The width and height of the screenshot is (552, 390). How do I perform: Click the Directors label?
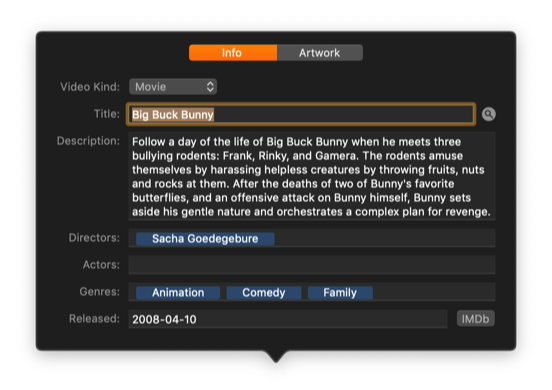94,238
